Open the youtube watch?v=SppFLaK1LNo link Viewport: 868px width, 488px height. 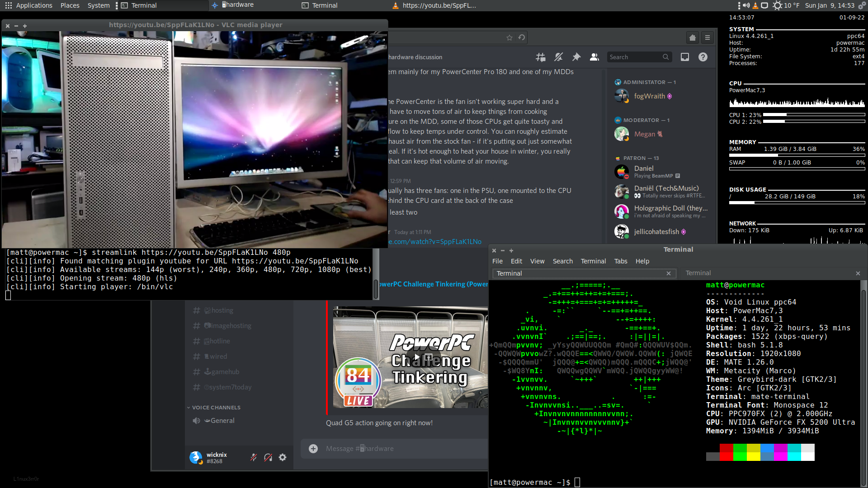435,242
